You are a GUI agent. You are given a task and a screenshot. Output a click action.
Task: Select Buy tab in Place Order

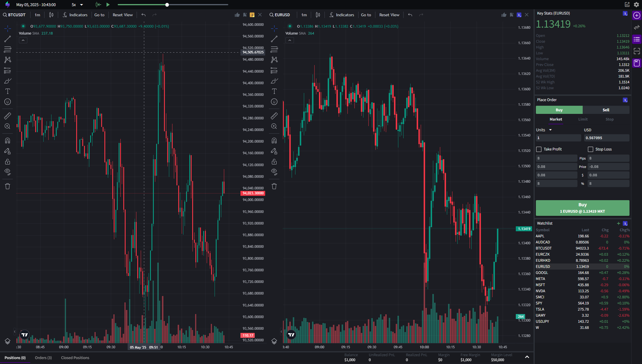coord(559,110)
